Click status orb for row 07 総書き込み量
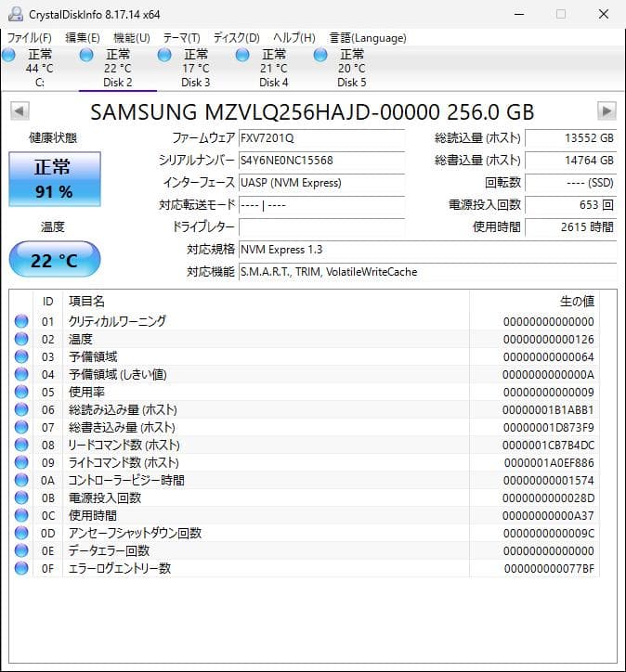Viewport: 626px width, 672px height. point(21,427)
